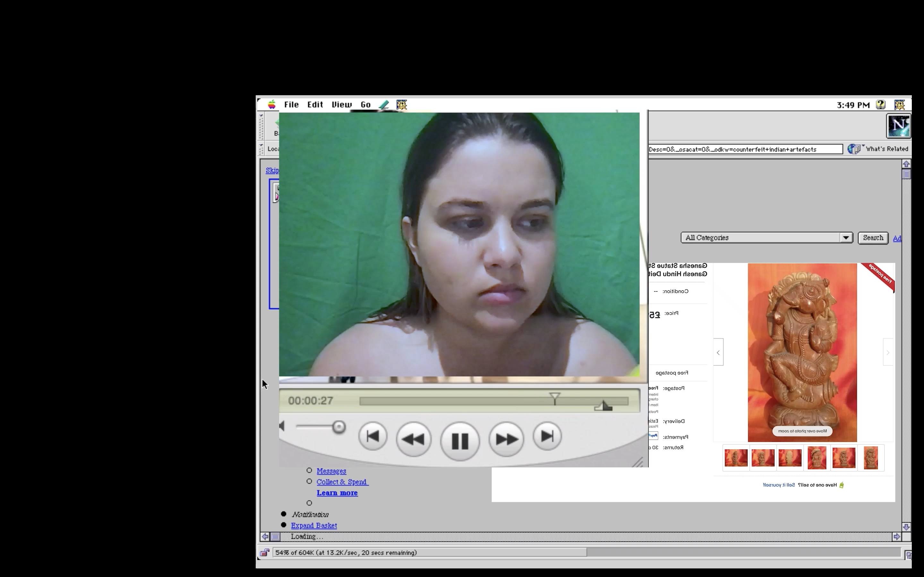Viewport: 924px width, 577px height.
Task: Click the help icon in menu bar
Action: tap(881, 105)
